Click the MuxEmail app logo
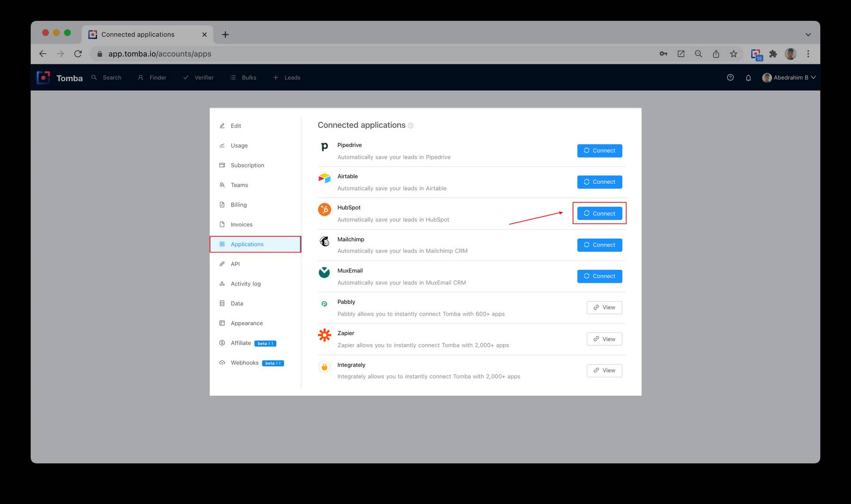The height and width of the screenshot is (504, 851). click(324, 272)
